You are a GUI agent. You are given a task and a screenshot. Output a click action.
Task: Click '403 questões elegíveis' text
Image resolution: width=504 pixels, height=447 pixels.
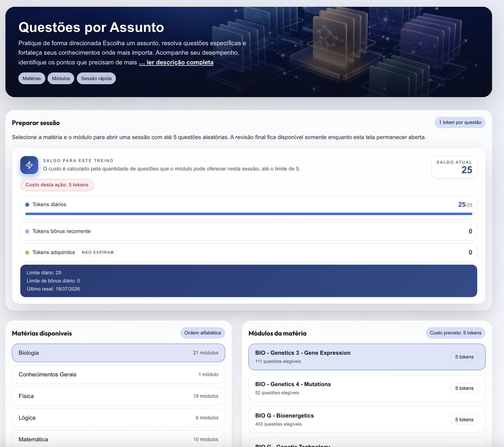(278, 424)
